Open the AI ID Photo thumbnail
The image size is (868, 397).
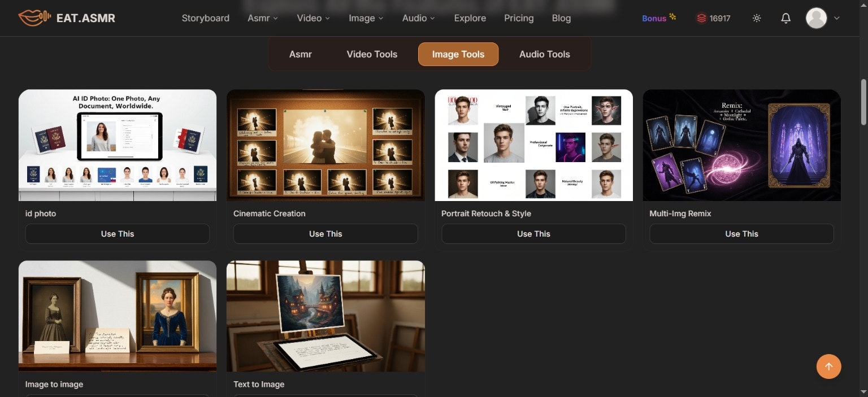pyautogui.click(x=118, y=145)
